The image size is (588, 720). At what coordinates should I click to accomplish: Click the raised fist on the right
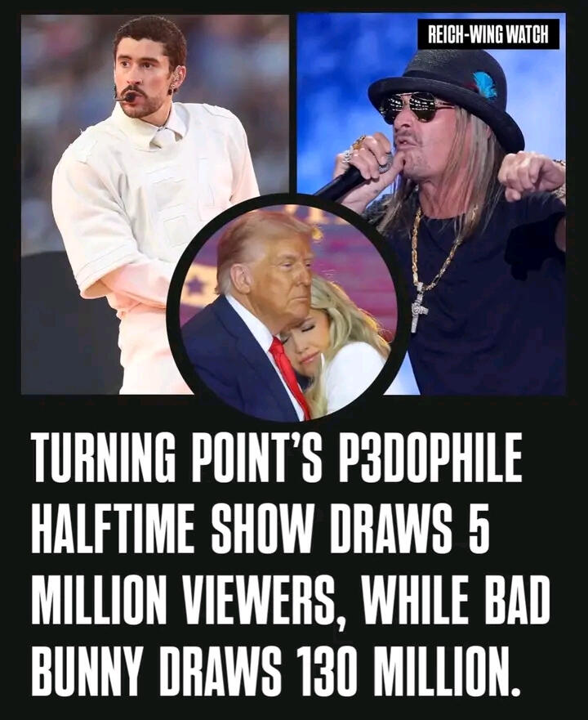pos(529,177)
